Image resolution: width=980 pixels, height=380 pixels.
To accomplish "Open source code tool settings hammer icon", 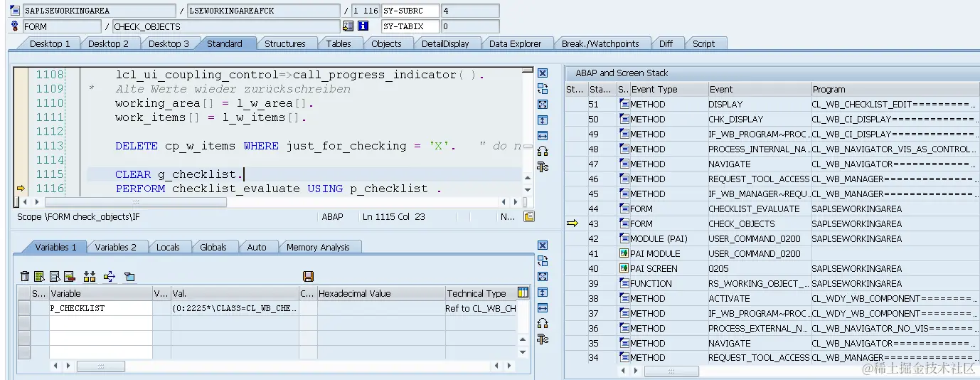I will 543,167.
